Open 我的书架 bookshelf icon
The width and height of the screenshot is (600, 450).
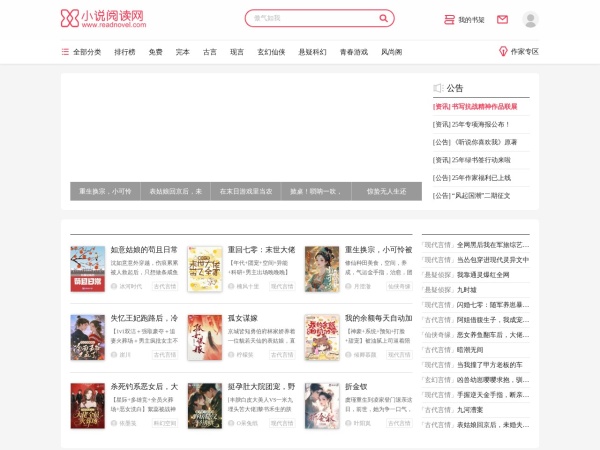449,19
